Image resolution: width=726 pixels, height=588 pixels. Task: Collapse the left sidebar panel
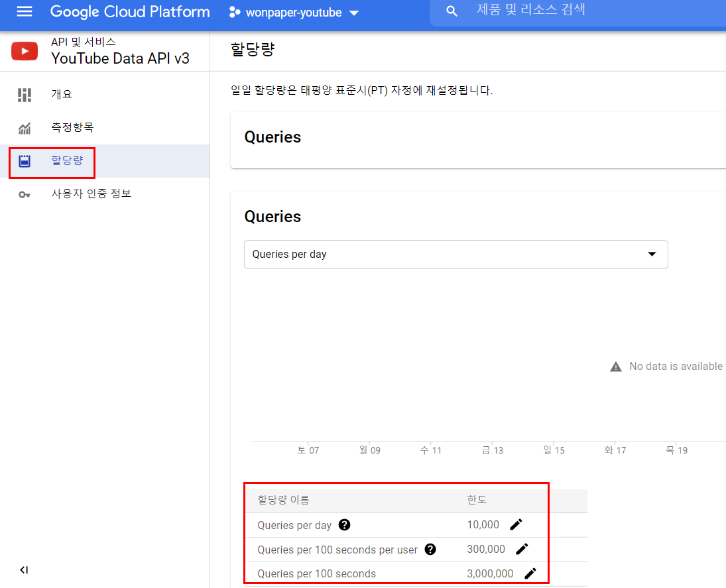pos(24,570)
